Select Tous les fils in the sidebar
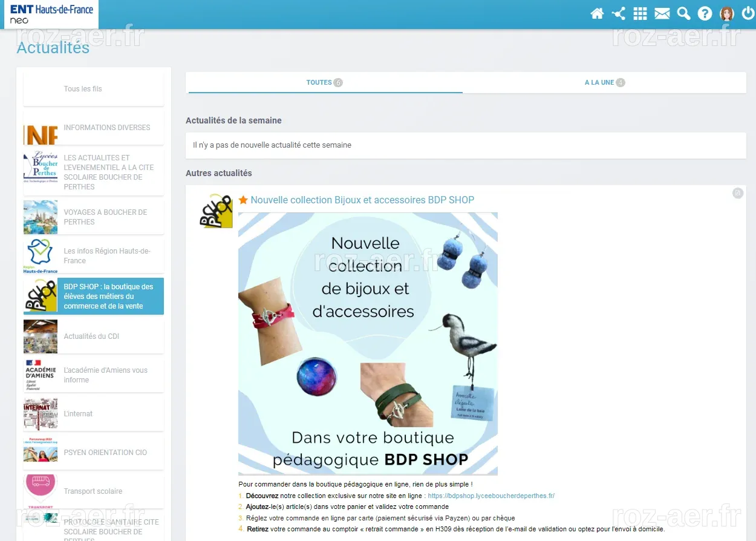The image size is (756, 541). (94, 89)
